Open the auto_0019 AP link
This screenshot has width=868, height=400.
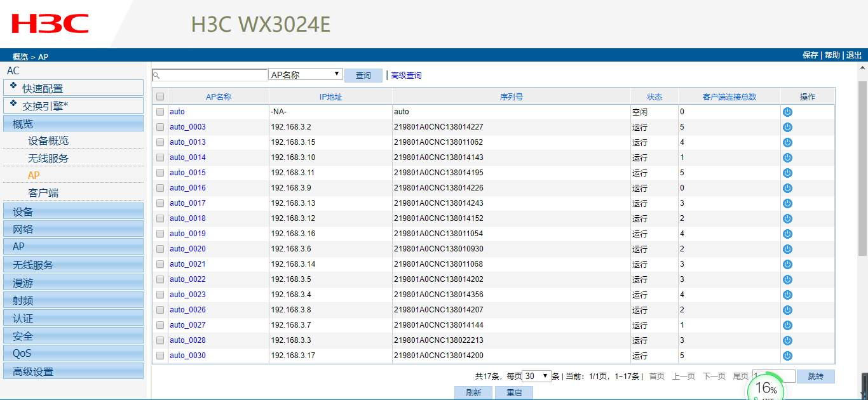(x=187, y=234)
